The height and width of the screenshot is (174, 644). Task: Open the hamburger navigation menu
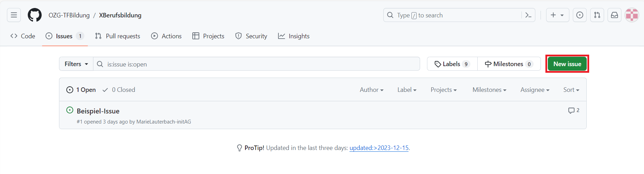click(14, 15)
